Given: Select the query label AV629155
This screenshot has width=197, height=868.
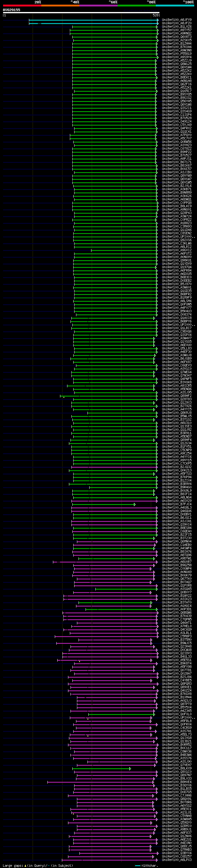Looking at the screenshot, I should tap(11, 10).
